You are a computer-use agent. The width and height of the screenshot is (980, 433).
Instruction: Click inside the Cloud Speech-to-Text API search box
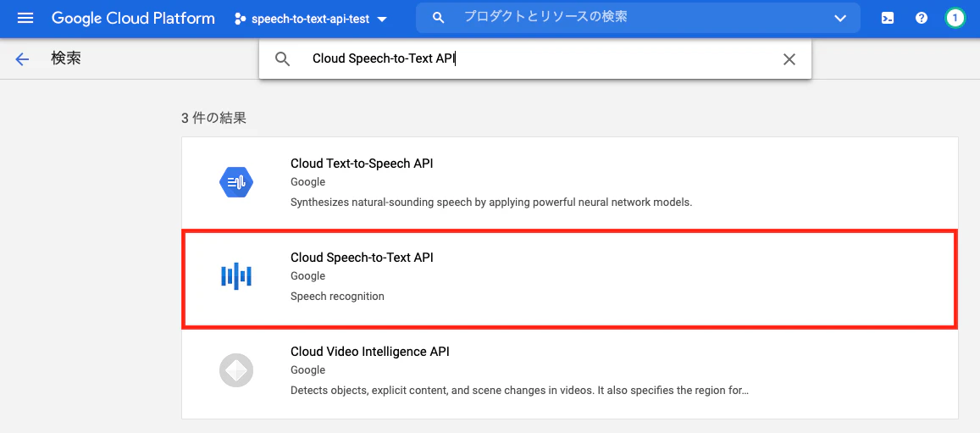(x=535, y=59)
